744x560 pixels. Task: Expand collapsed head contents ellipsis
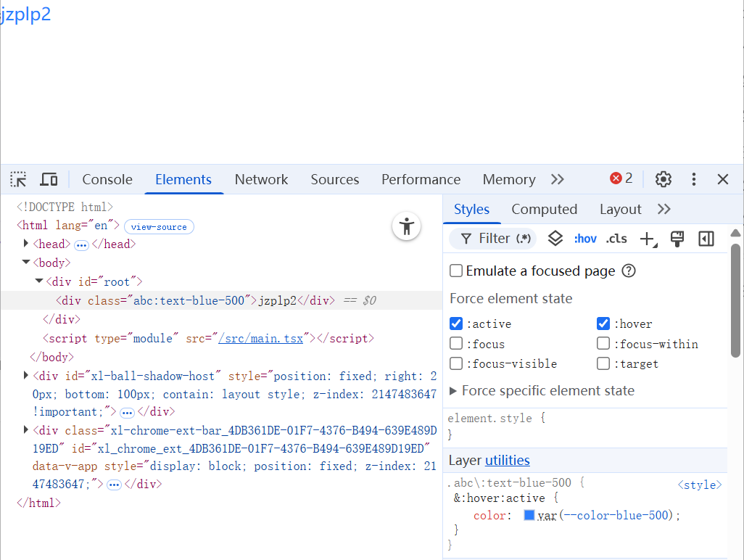tap(82, 245)
